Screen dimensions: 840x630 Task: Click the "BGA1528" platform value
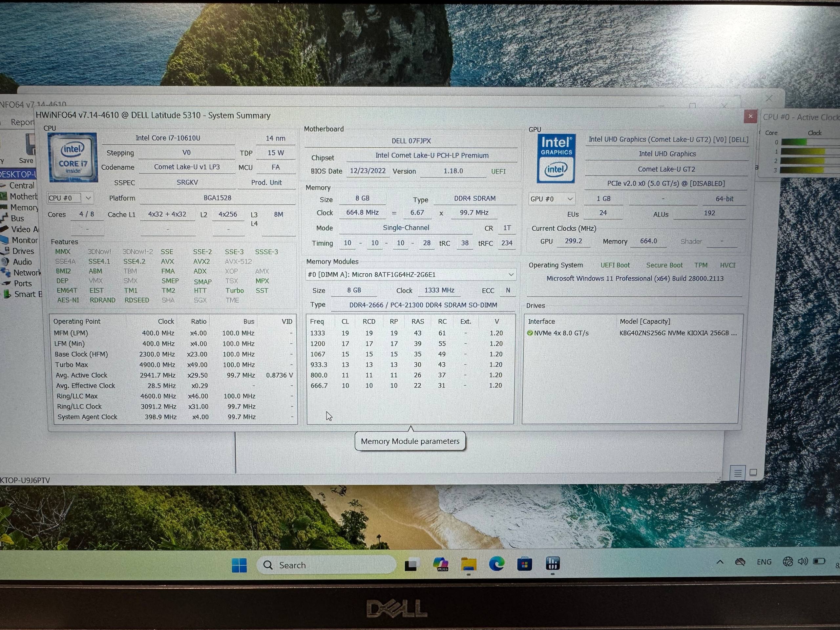(217, 198)
